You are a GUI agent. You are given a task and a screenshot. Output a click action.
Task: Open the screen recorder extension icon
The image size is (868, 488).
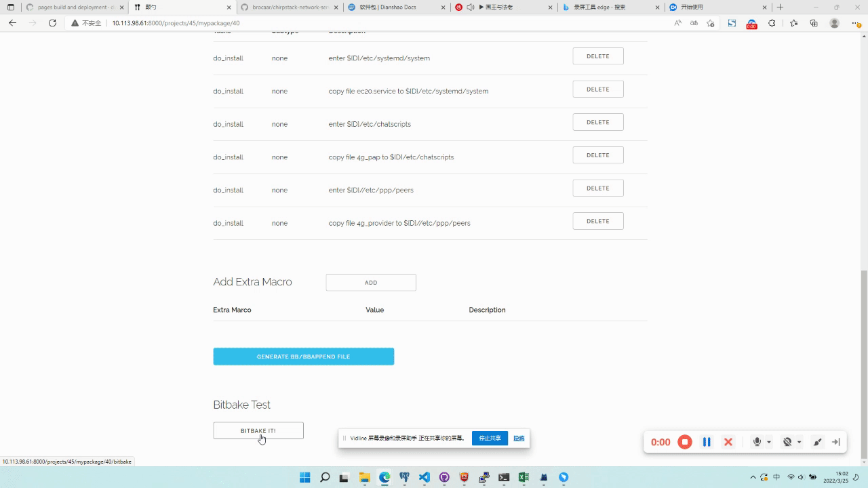pyautogui.click(x=751, y=24)
